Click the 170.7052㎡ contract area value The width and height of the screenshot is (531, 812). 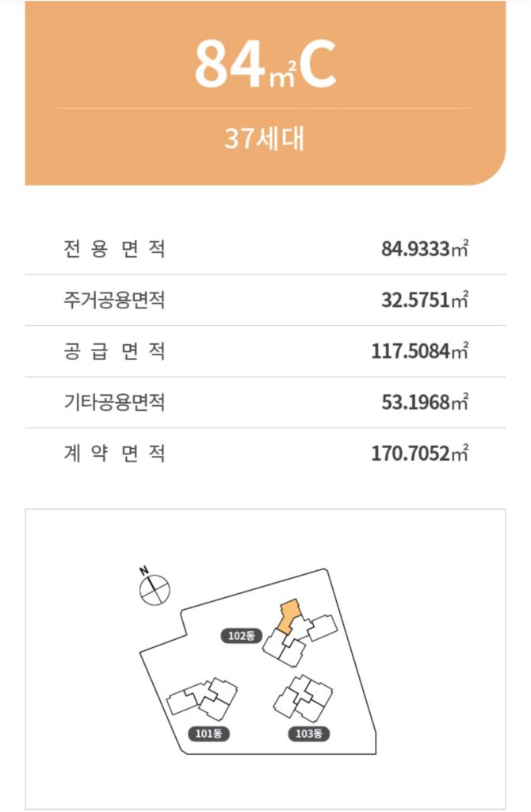point(420,453)
